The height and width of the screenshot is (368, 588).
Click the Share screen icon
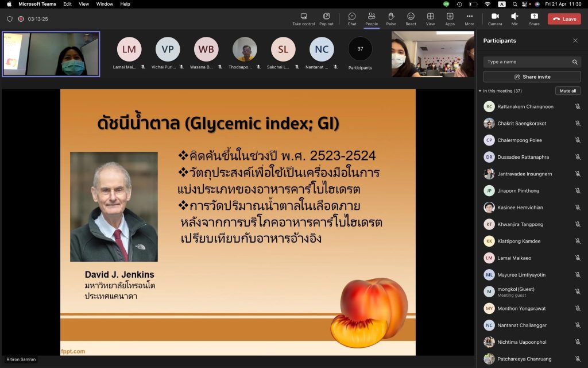tap(534, 16)
